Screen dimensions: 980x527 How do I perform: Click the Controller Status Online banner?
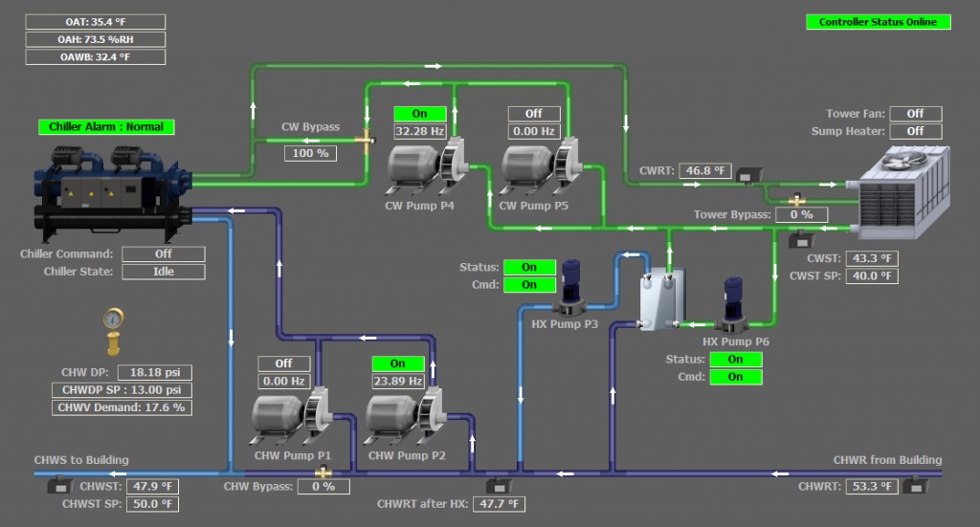click(x=878, y=22)
